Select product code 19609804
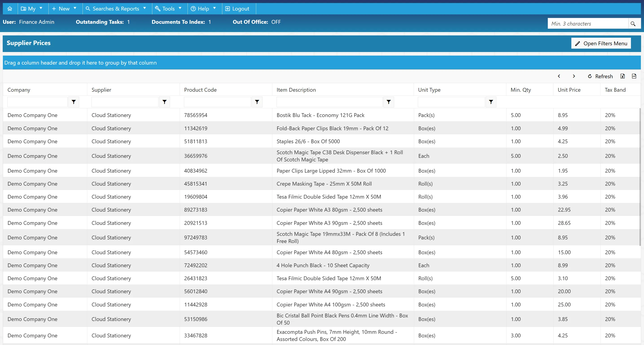This screenshot has height=345, width=644. pyautogui.click(x=196, y=197)
